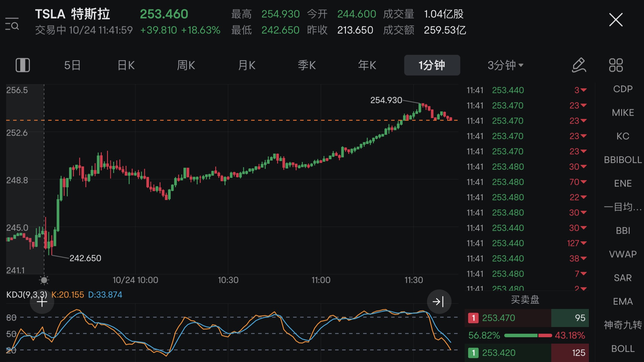Tap the ask price row 253.470
The image size is (644, 362).
[527, 318]
